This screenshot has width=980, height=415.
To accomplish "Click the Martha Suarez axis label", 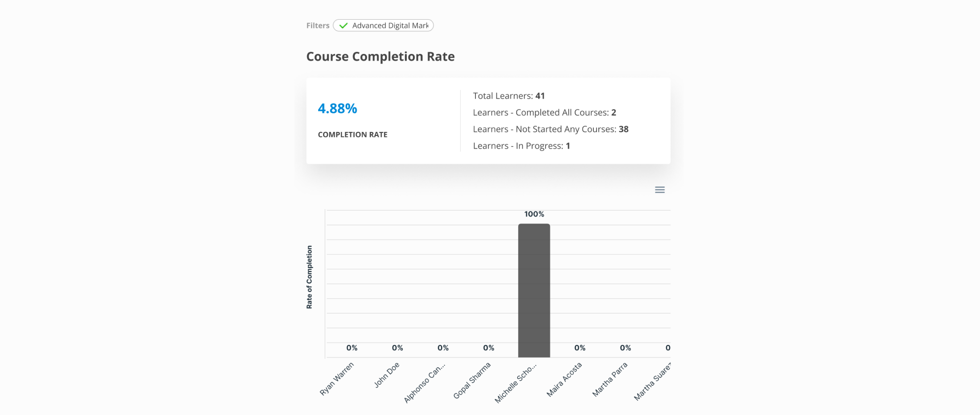I will [x=652, y=382].
